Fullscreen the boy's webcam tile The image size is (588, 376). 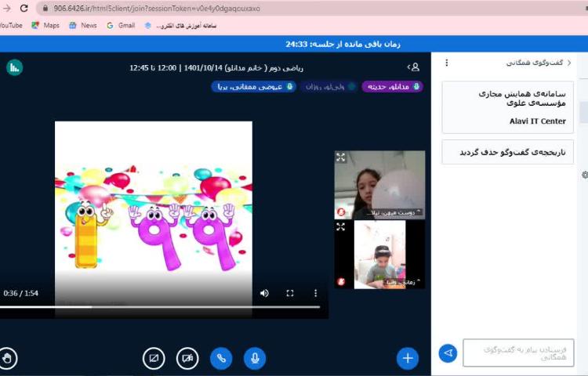[x=340, y=227]
